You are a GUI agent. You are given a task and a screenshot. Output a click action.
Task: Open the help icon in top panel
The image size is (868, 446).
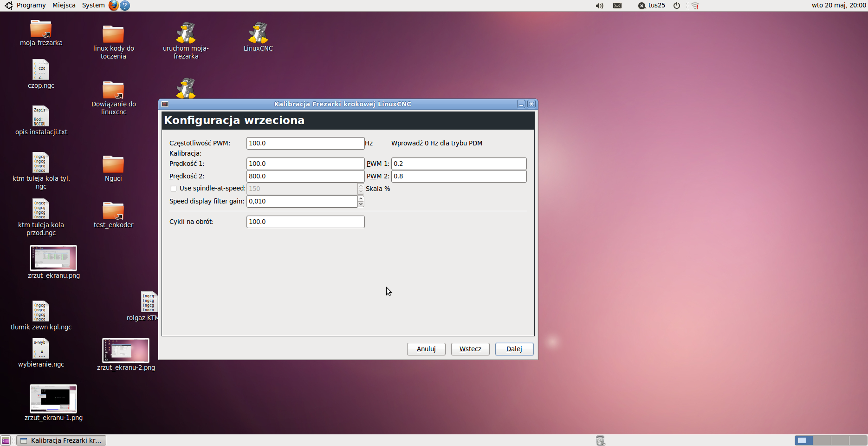[x=125, y=6]
